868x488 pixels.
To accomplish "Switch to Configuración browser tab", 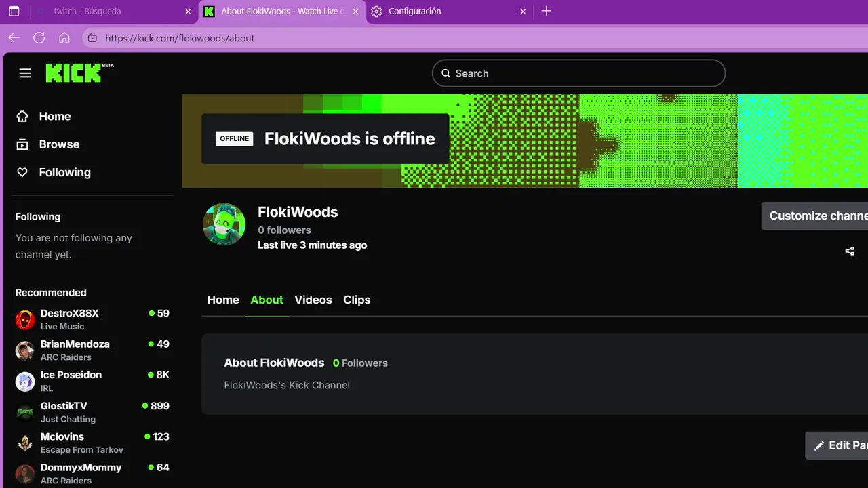I will coord(450,12).
